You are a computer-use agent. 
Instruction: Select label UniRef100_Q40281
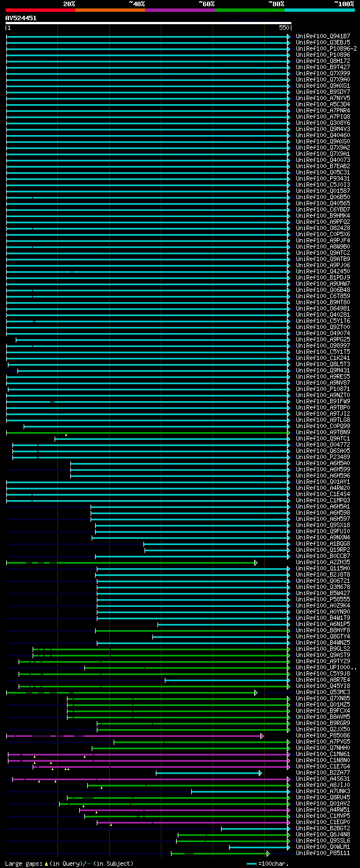(323, 314)
